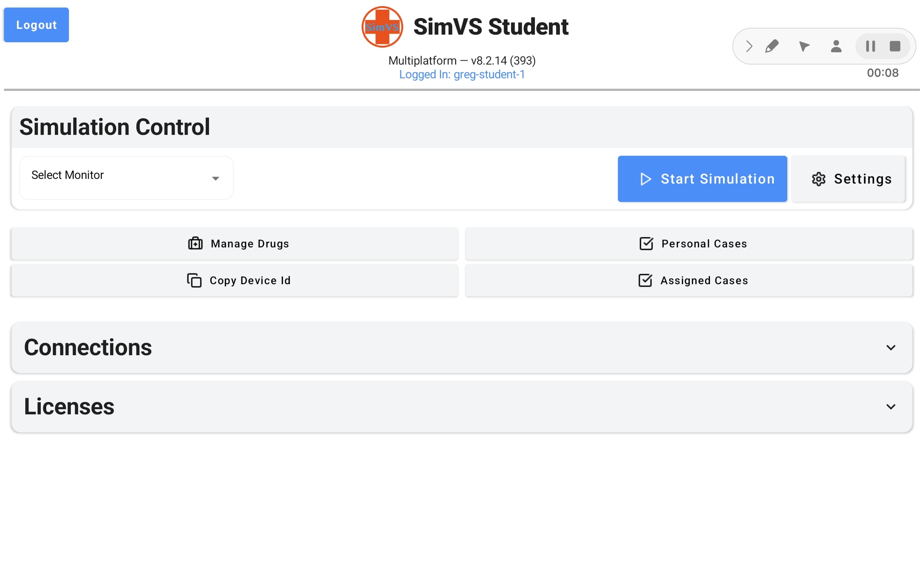
Task: Expand the Connections section
Action: (891, 348)
